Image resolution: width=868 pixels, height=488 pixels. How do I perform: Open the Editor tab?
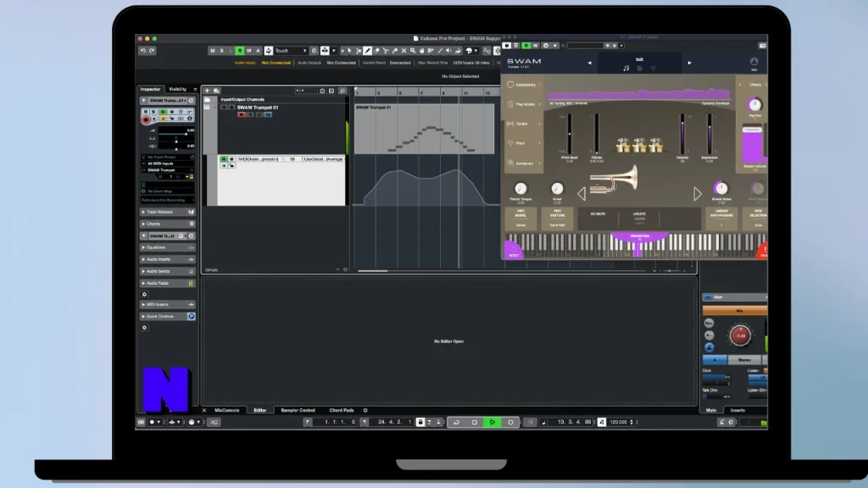point(259,411)
